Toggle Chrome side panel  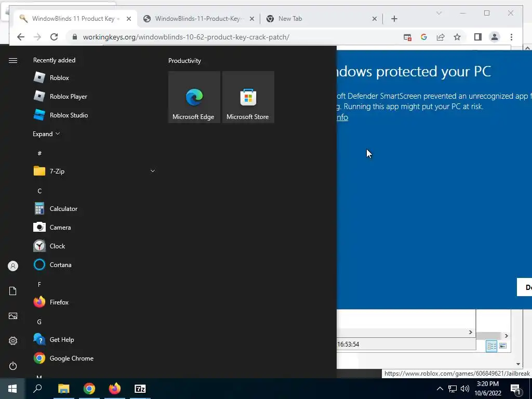[478, 37]
